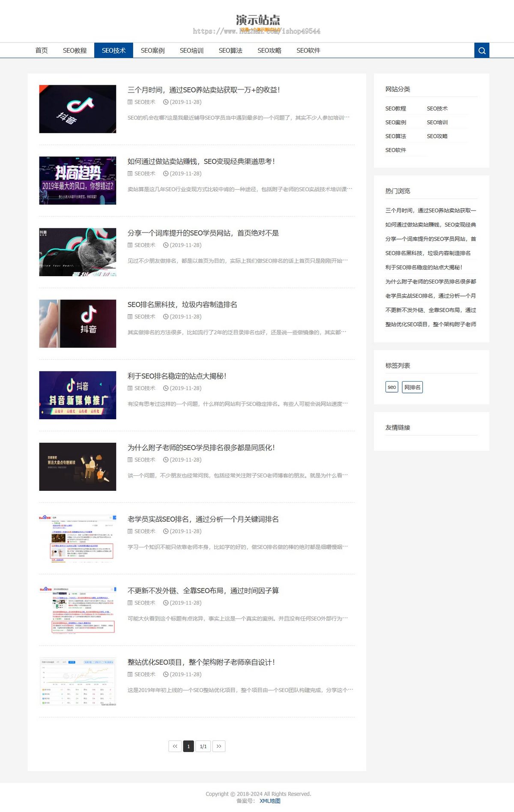The height and width of the screenshot is (812, 514).
Task: Click the first Douyin logo thumbnail
Action: 78,109
